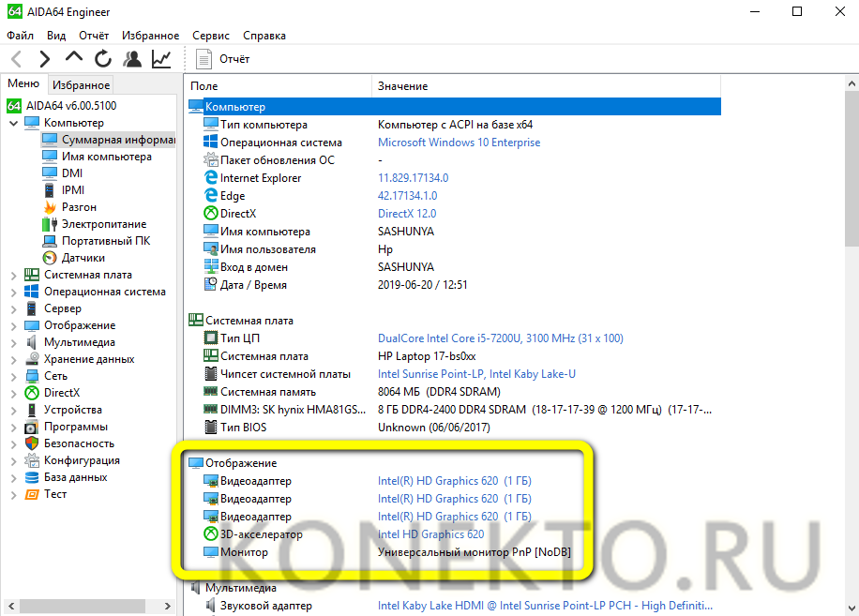This screenshot has width=859, height=616.
Task: Click the Электропитание battery icon
Action: (x=50, y=224)
